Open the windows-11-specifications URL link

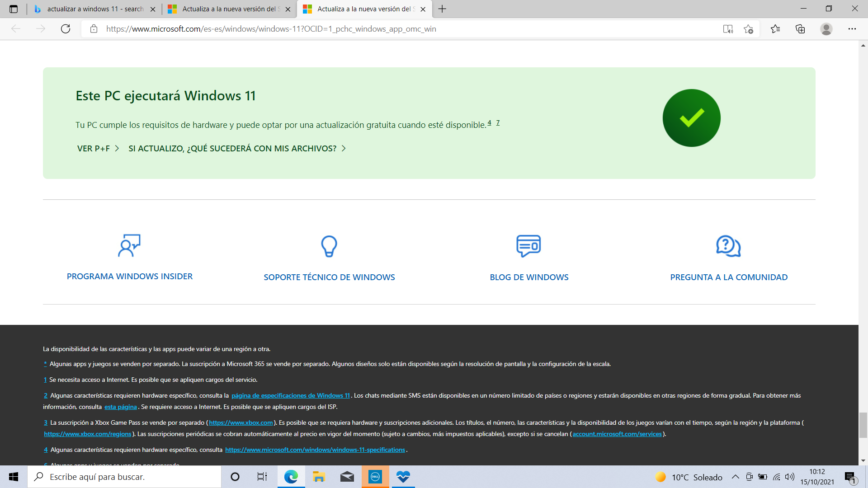coord(315,450)
